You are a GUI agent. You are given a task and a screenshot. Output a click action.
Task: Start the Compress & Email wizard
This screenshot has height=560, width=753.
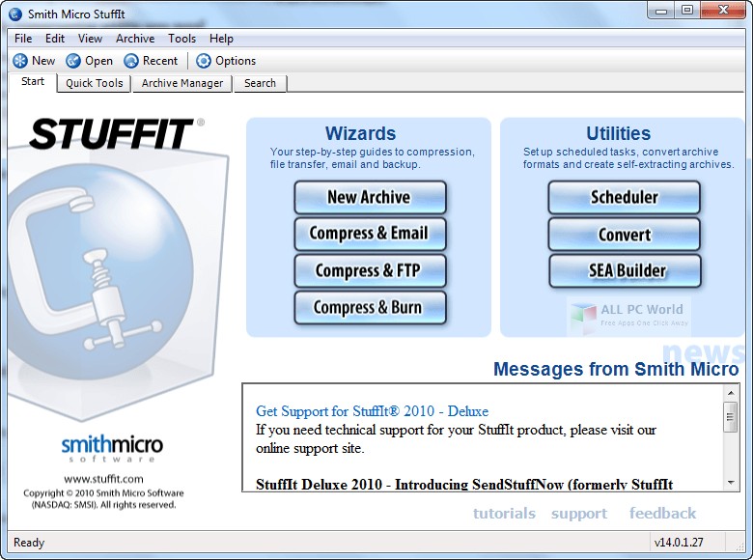click(x=370, y=234)
